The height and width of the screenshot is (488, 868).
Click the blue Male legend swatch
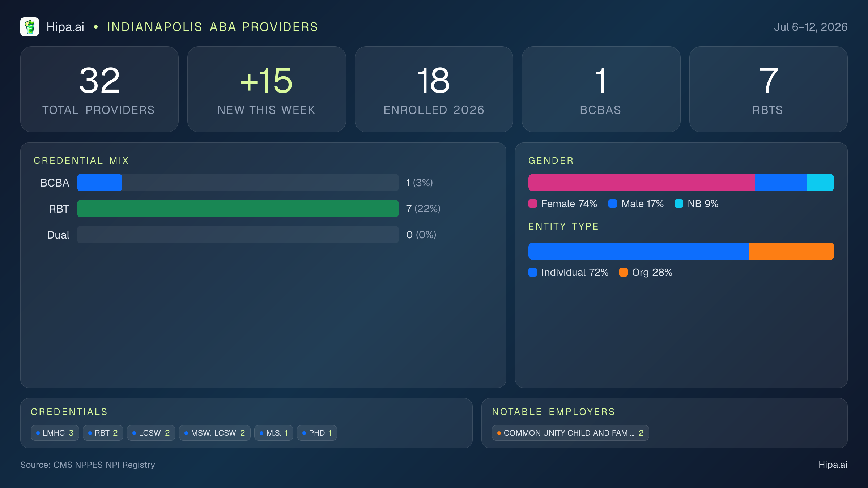[x=613, y=204]
